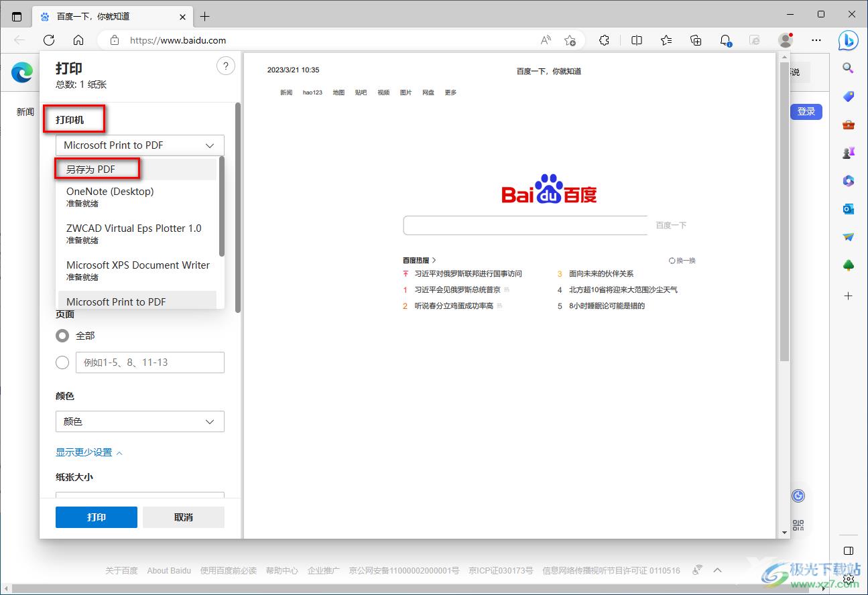
Task: Open a new browser tab
Action: pyautogui.click(x=205, y=16)
